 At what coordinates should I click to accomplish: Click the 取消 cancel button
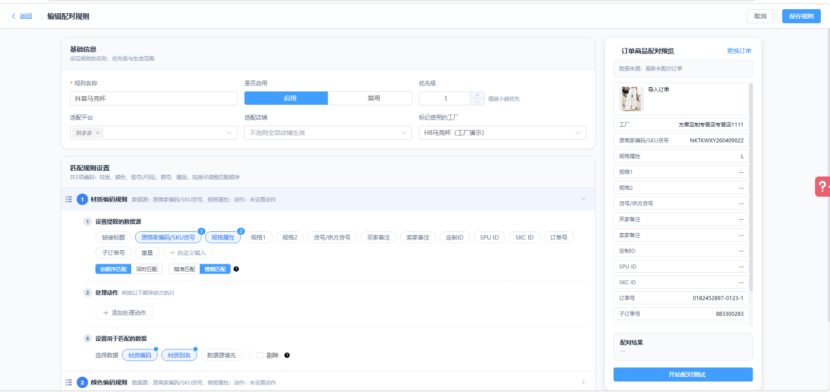(x=760, y=16)
